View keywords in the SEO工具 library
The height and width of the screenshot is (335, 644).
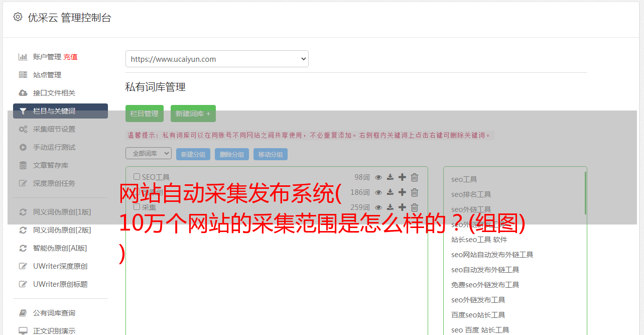pyautogui.click(x=378, y=177)
